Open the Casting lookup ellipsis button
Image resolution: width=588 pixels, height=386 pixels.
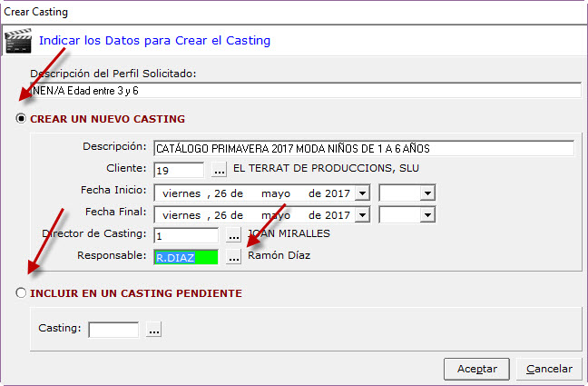click(153, 330)
